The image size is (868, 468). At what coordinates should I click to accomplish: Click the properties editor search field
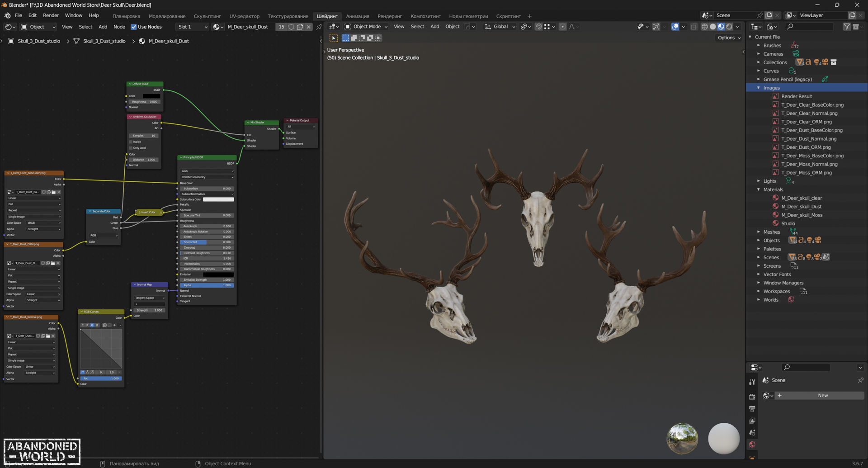(x=806, y=367)
